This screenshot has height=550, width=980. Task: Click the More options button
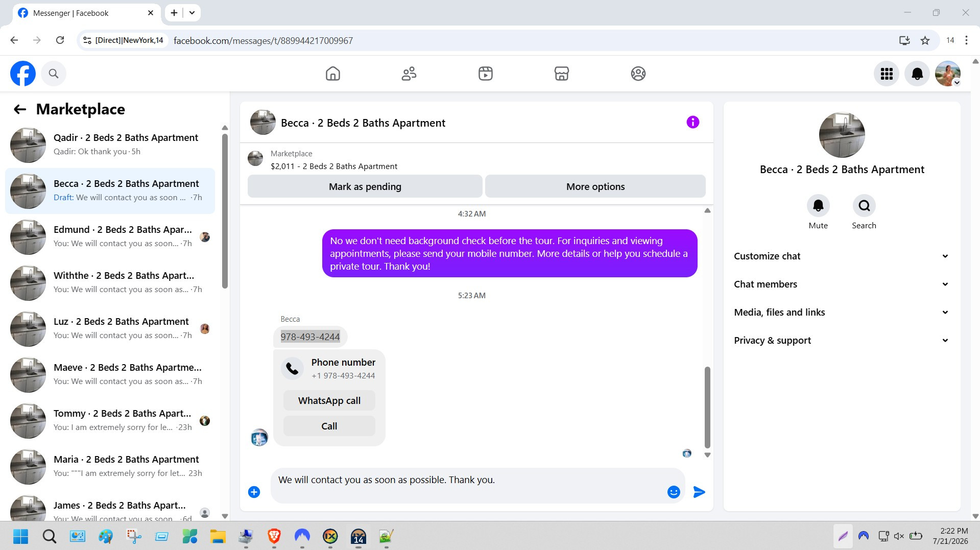(595, 186)
